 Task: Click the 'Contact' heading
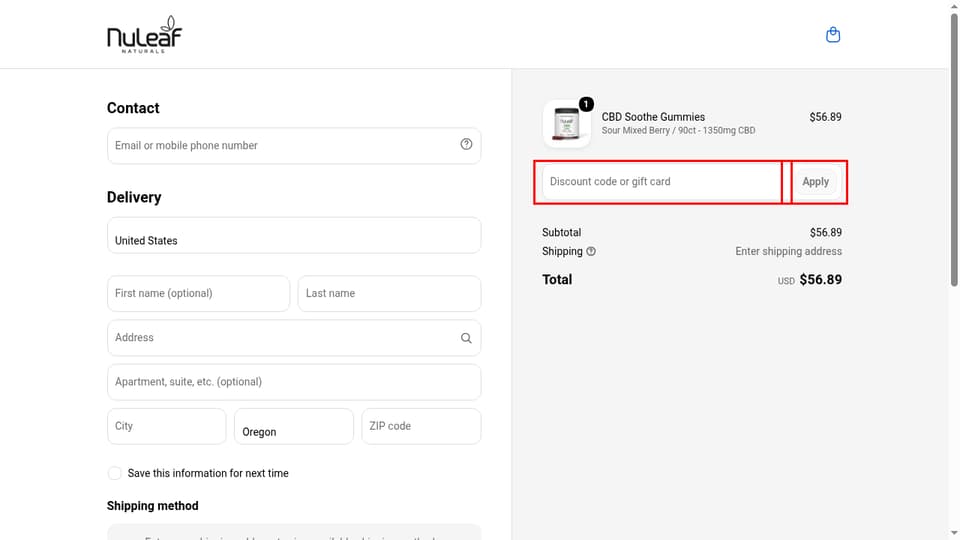(133, 108)
